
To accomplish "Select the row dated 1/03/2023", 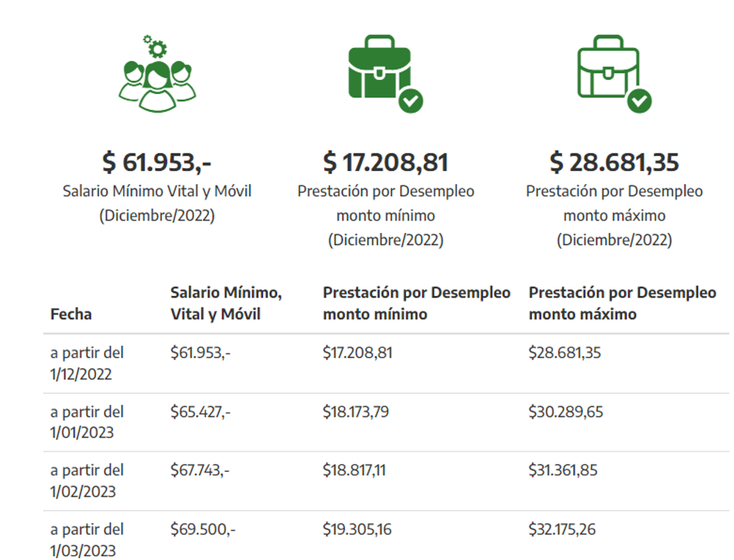I will [x=87, y=539].
